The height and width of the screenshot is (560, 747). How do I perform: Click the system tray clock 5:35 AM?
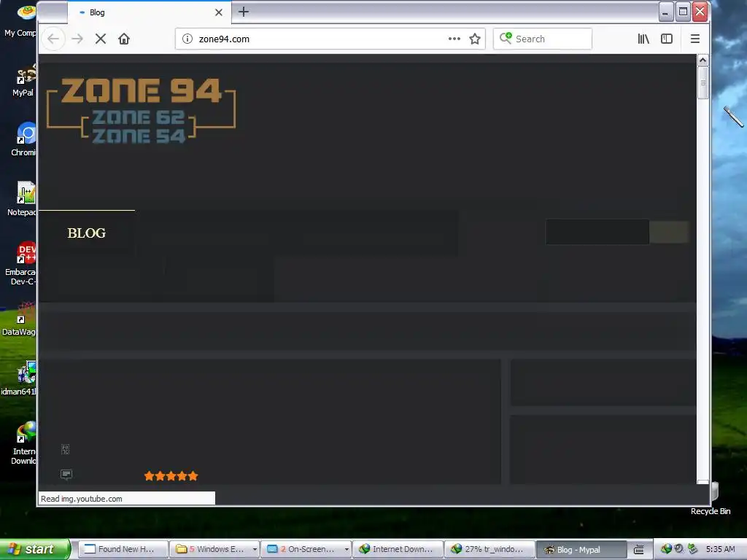[x=720, y=549]
